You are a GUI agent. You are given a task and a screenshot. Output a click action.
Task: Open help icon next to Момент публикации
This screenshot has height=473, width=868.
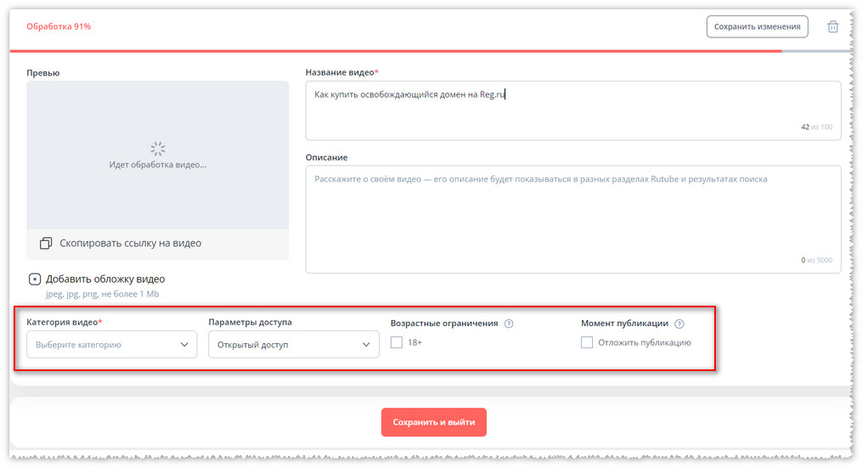pyautogui.click(x=679, y=324)
